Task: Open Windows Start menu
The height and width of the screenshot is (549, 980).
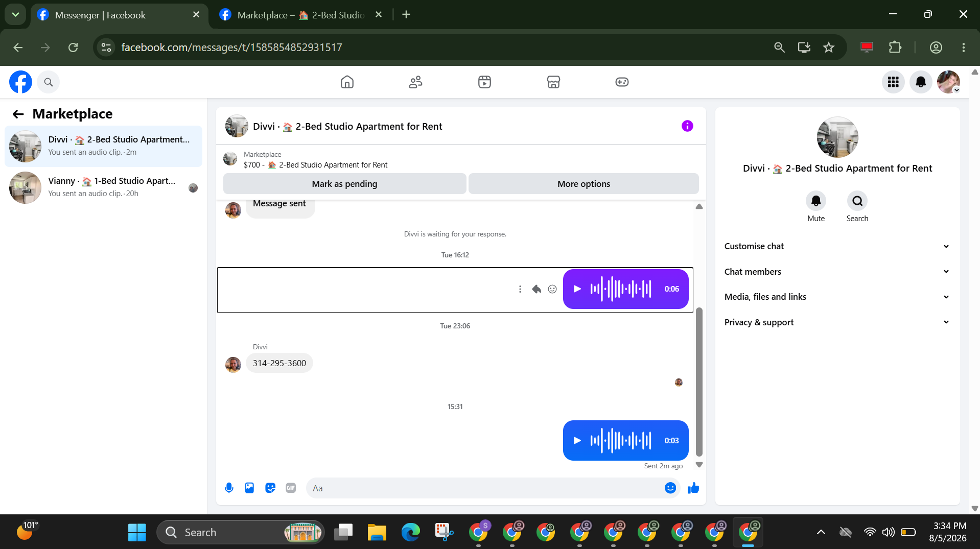Action: point(137,532)
